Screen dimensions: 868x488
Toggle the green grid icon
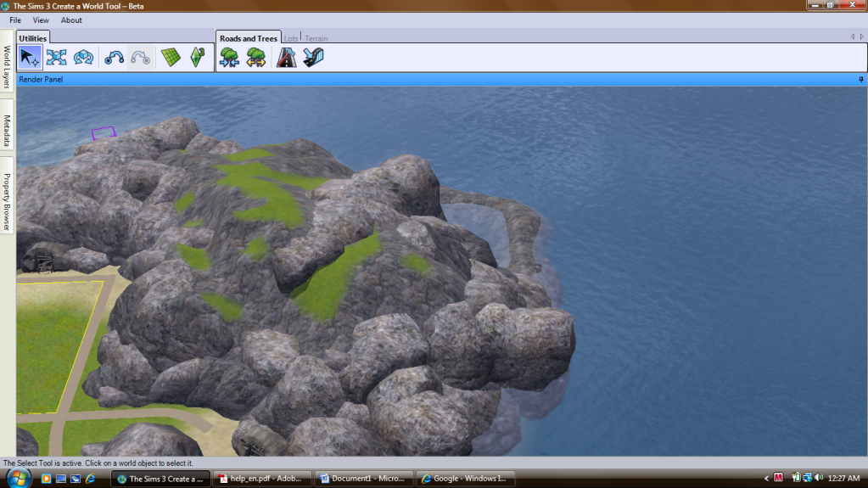171,58
